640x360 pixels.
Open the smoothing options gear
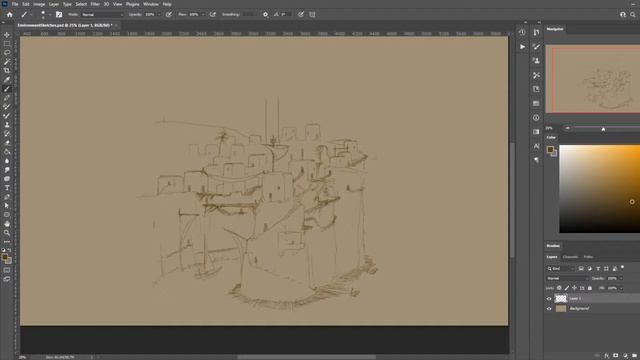point(265,14)
